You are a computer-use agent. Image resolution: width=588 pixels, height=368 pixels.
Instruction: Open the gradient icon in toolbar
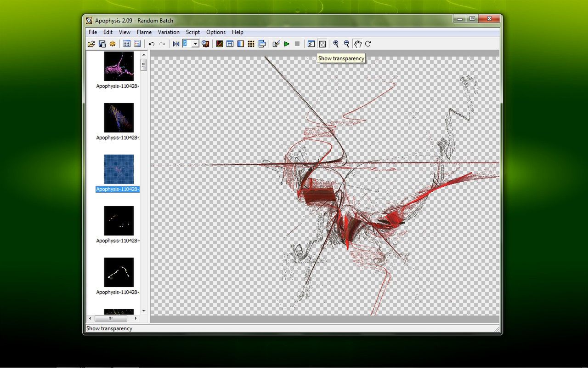240,44
